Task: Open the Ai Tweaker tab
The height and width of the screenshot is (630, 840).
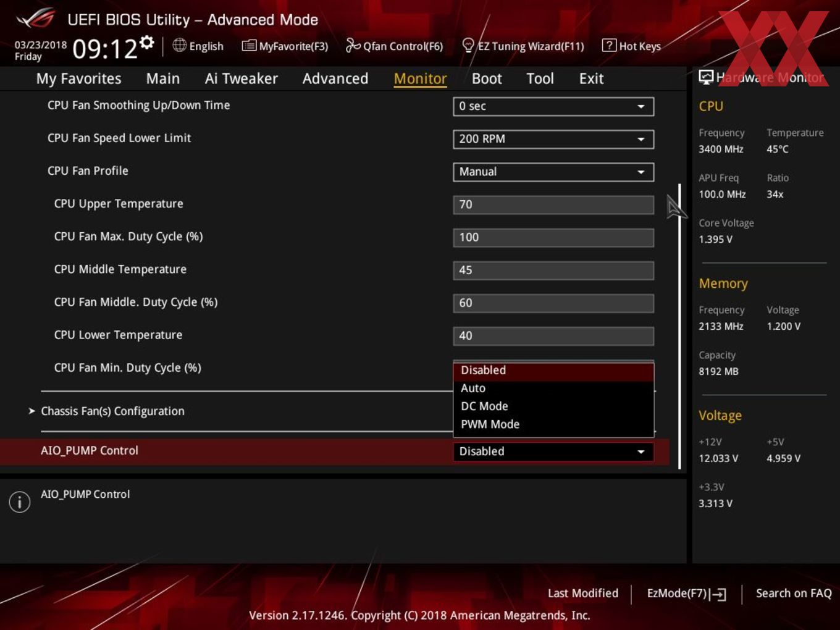Action: (x=241, y=79)
